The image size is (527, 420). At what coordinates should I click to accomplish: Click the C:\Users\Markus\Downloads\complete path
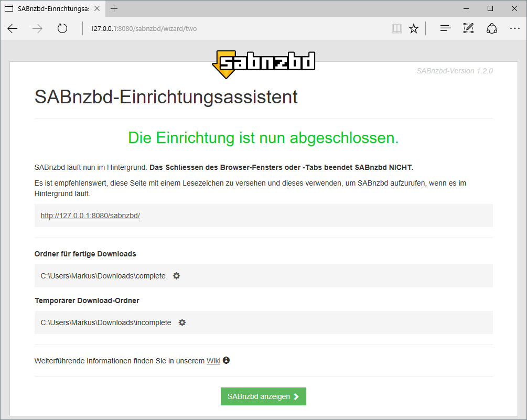pyautogui.click(x=103, y=276)
